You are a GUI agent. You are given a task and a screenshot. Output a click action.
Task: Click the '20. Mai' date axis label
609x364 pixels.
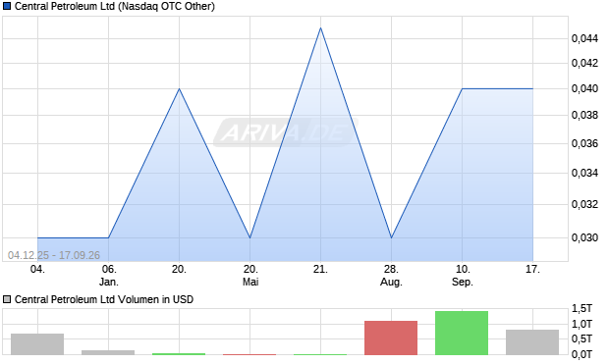click(x=250, y=275)
